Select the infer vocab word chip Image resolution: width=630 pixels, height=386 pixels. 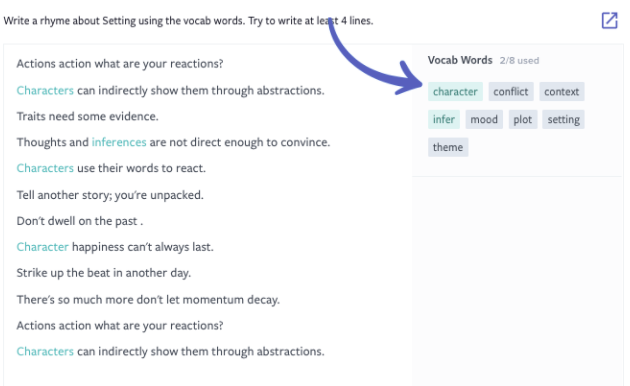point(444,119)
